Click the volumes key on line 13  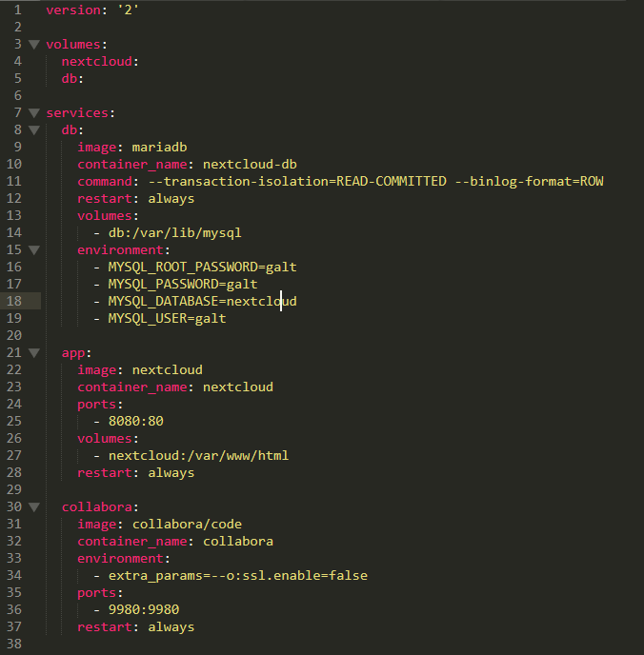105,215
